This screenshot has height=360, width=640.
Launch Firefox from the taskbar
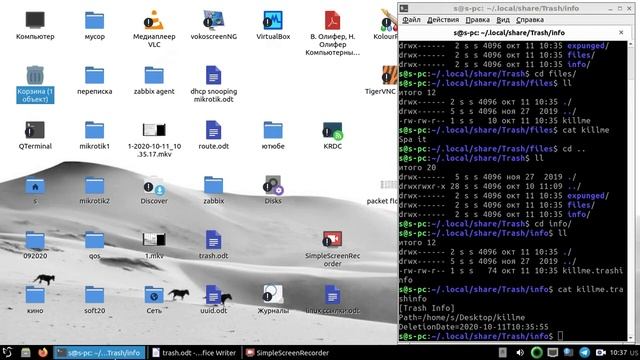[x=42, y=352]
